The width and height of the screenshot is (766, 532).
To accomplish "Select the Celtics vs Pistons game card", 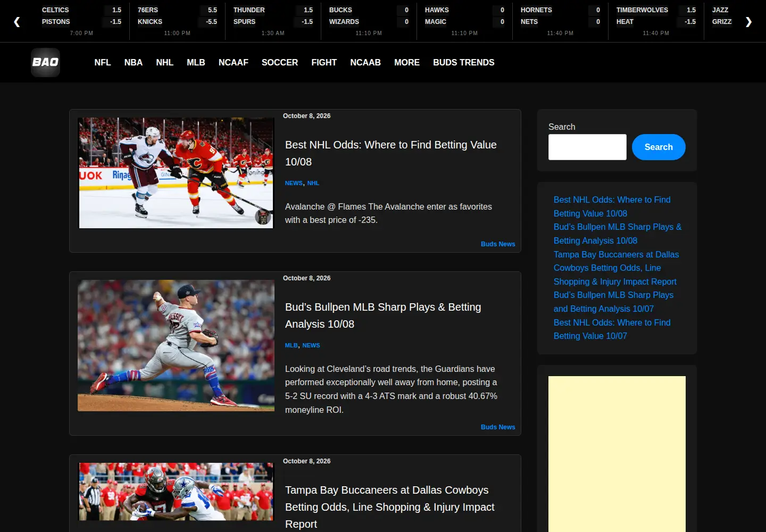I will tap(81, 21).
